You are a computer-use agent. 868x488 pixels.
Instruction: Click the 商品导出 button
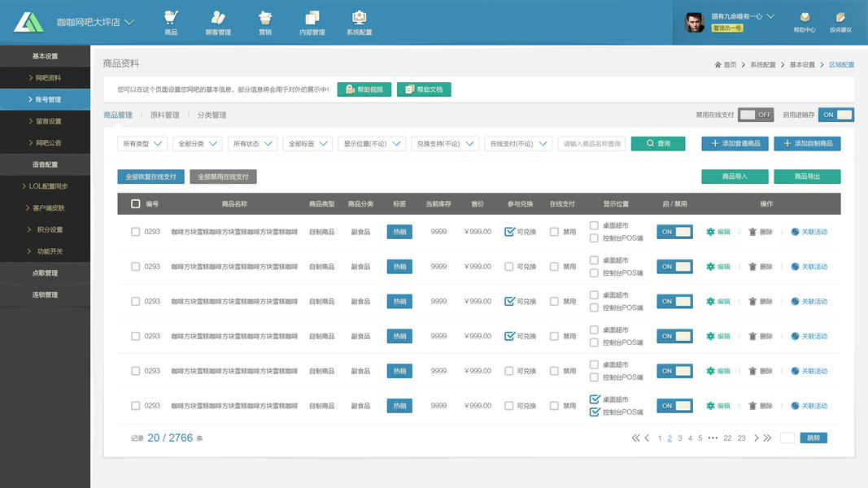click(x=807, y=176)
